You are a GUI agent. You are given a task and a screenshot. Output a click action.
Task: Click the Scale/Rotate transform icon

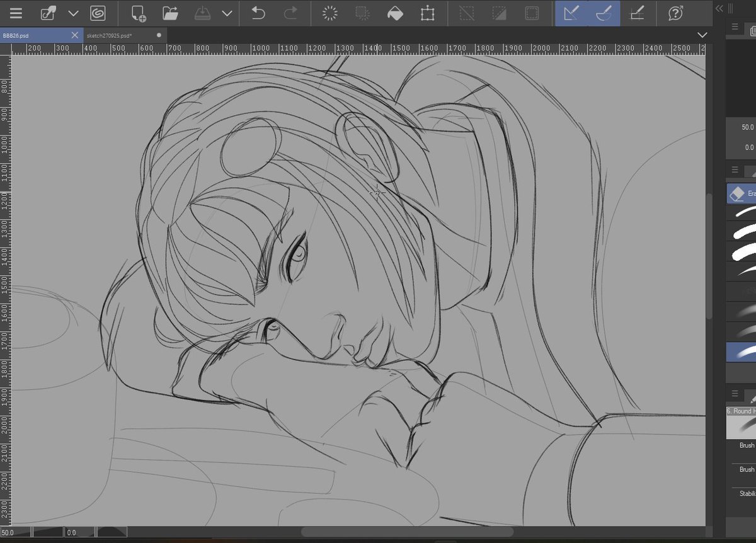[428, 13]
